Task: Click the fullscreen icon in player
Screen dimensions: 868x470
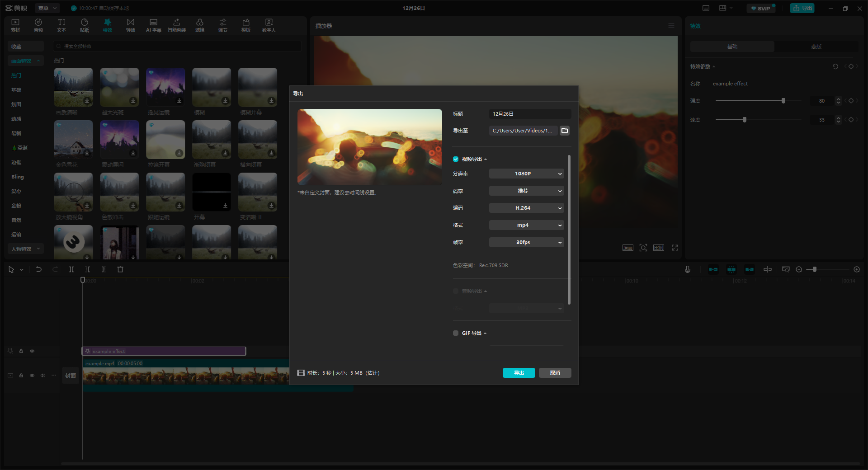Action: pos(675,248)
